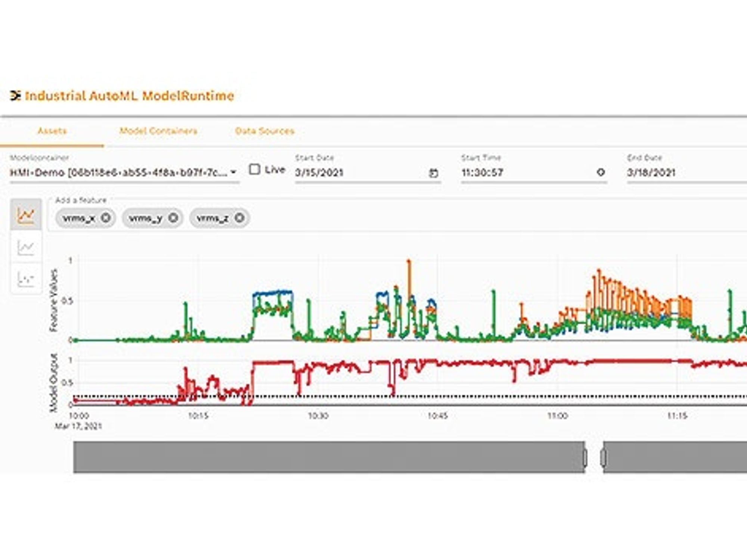Click the left gray range selector bar

click(x=329, y=457)
